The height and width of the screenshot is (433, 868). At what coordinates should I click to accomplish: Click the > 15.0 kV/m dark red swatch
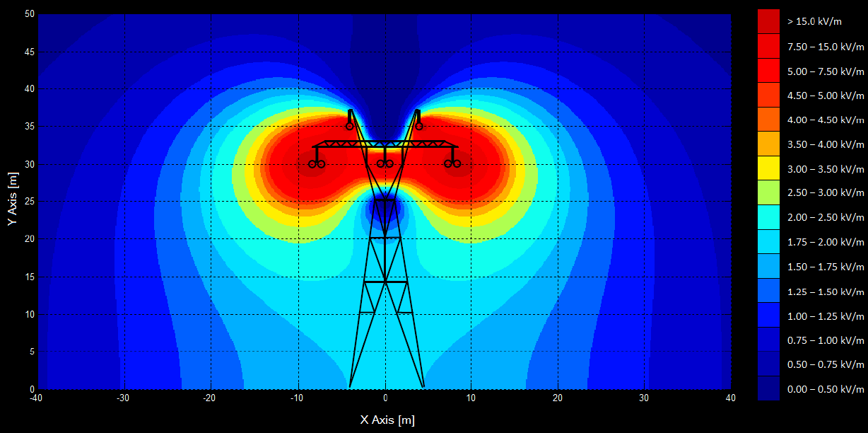pos(768,21)
